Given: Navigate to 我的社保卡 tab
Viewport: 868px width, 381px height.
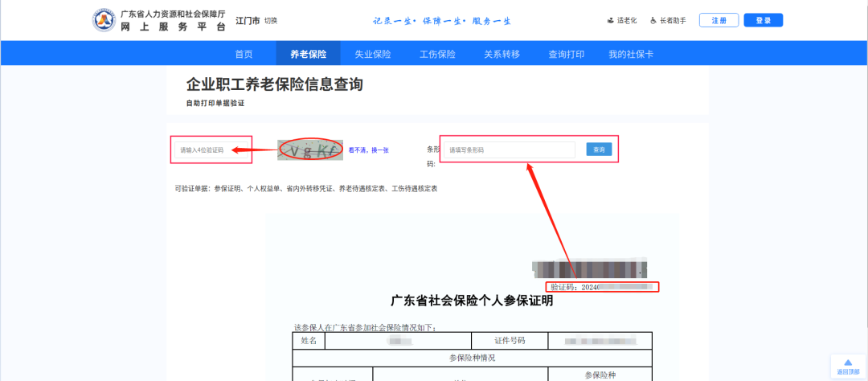Looking at the screenshot, I should click(x=630, y=54).
